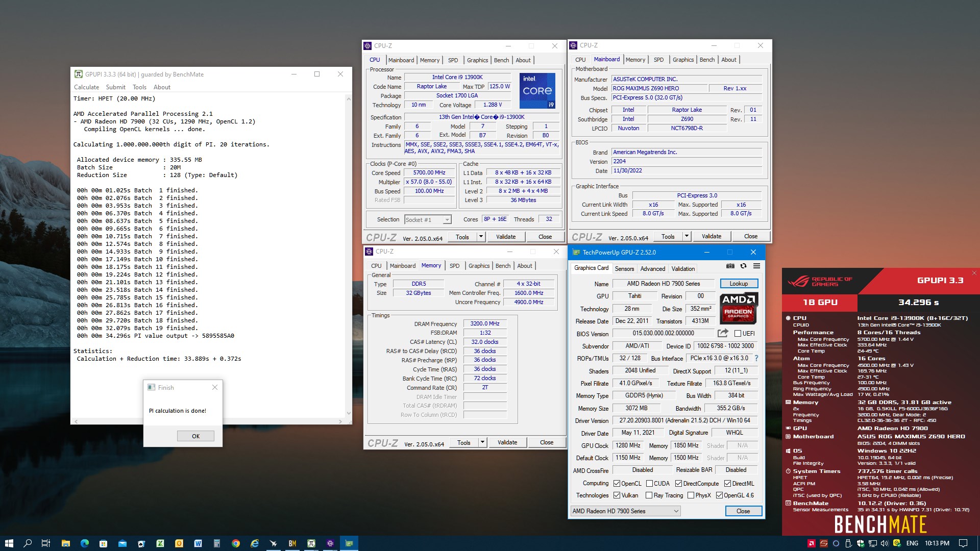Expand Tools arrow in CPU-Z Mainboard window
The height and width of the screenshot is (551, 980).
point(687,236)
